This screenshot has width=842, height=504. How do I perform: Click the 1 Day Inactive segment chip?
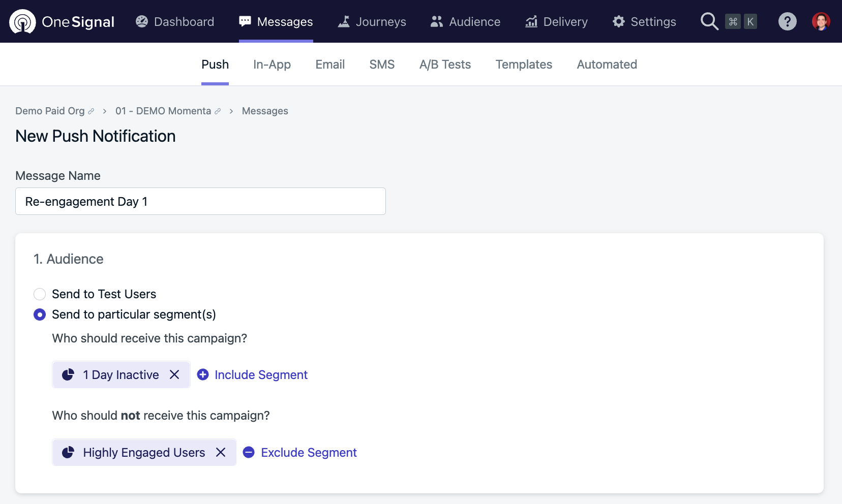click(121, 374)
